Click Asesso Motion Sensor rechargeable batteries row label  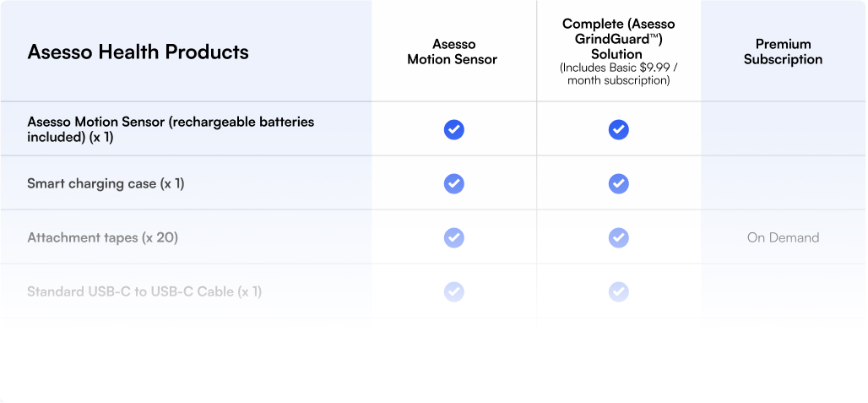(x=171, y=129)
